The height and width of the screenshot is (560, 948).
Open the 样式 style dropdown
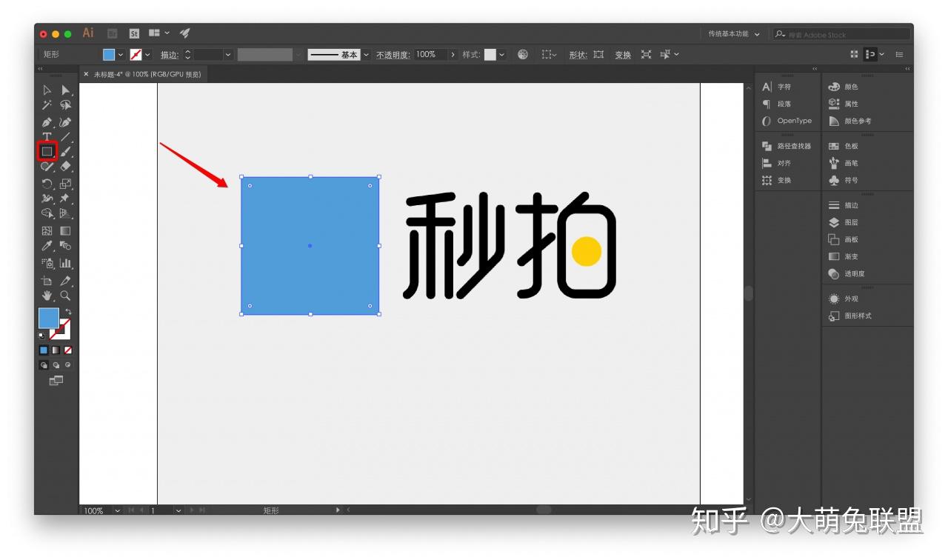(x=502, y=55)
